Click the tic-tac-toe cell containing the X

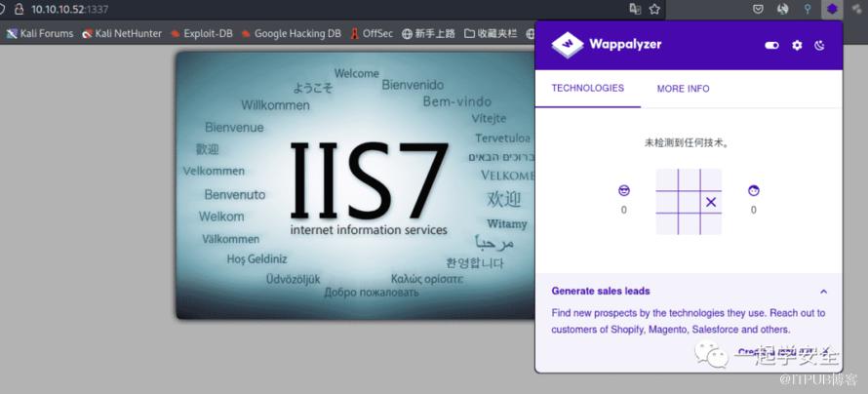pos(711,202)
